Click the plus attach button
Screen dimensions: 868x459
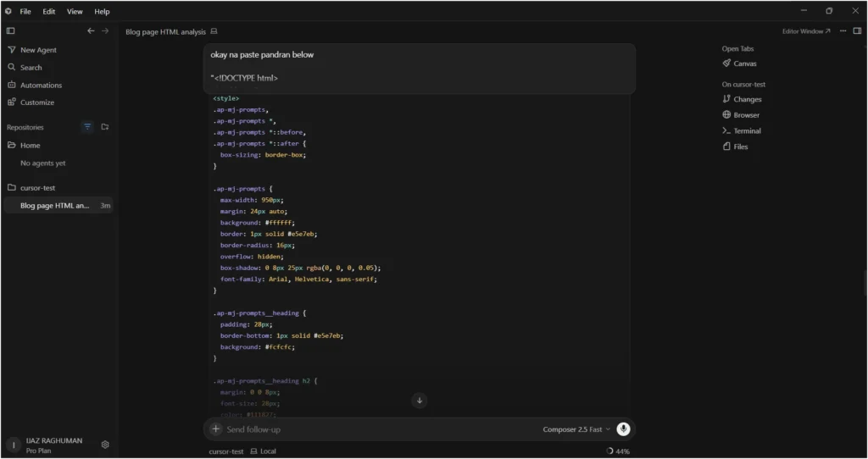click(x=216, y=429)
